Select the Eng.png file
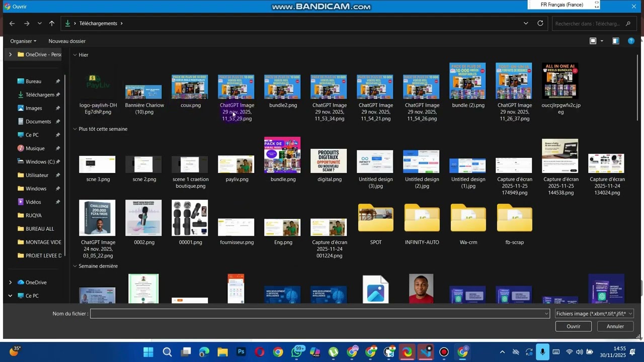The image size is (644, 362). (283, 232)
